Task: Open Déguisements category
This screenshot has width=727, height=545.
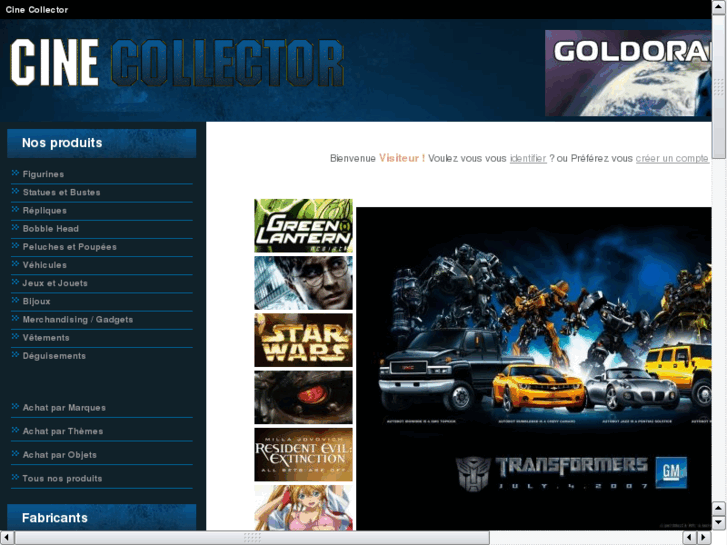Action: [54, 356]
